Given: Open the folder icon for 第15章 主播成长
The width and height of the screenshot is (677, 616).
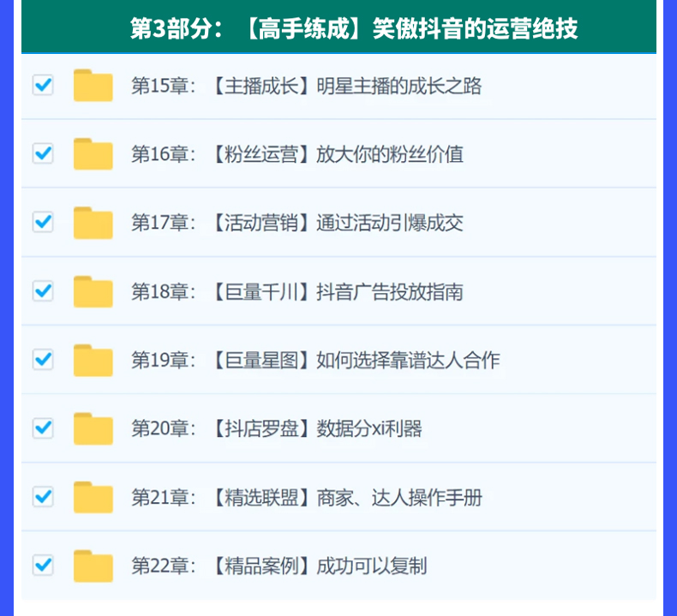Looking at the screenshot, I should pyautogui.click(x=93, y=86).
